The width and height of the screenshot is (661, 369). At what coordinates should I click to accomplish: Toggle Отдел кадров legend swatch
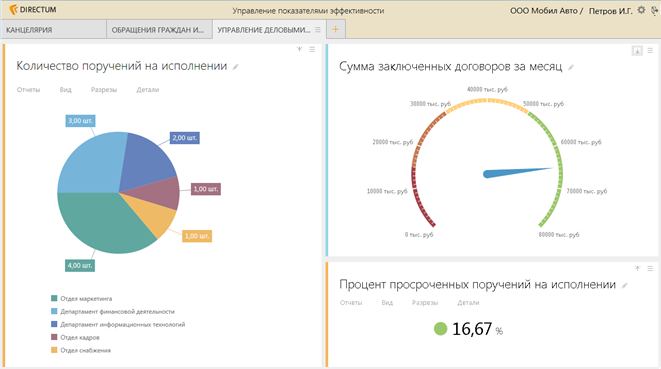tap(54, 337)
